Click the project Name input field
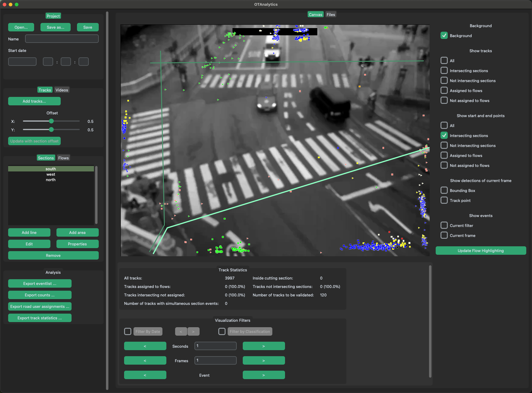 pyautogui.click(x=62, y=39)
